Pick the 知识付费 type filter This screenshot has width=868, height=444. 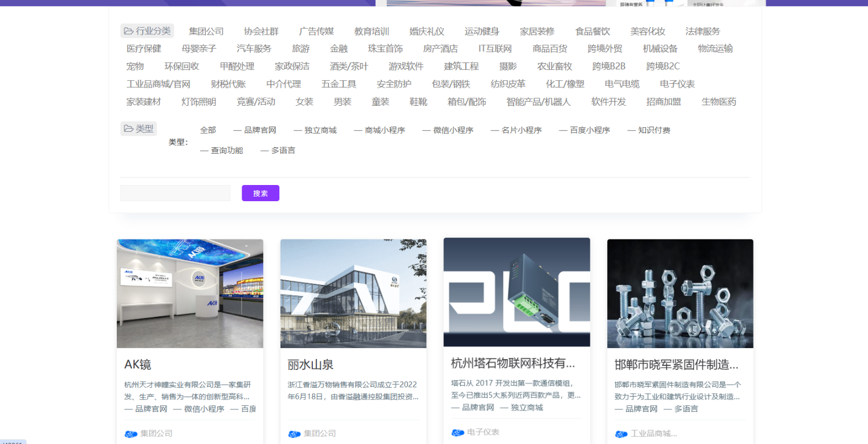[x=649, y=130]
